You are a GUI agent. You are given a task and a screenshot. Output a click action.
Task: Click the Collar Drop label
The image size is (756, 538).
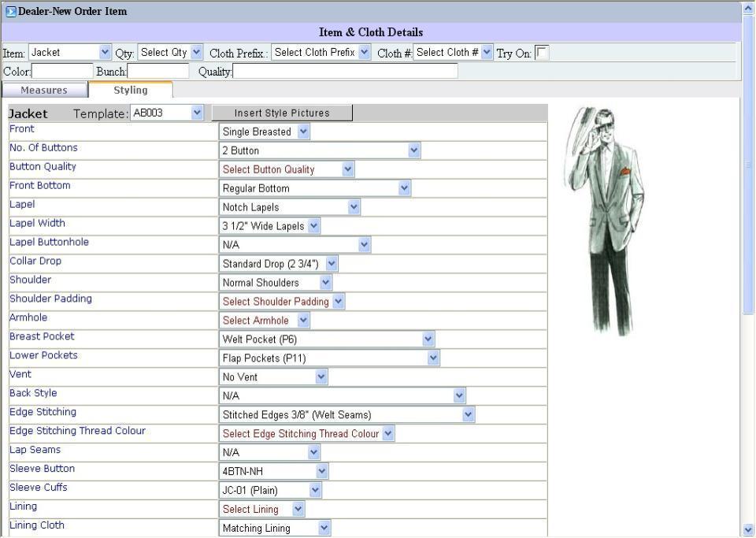pyautogui.click(x=35, y=261)
